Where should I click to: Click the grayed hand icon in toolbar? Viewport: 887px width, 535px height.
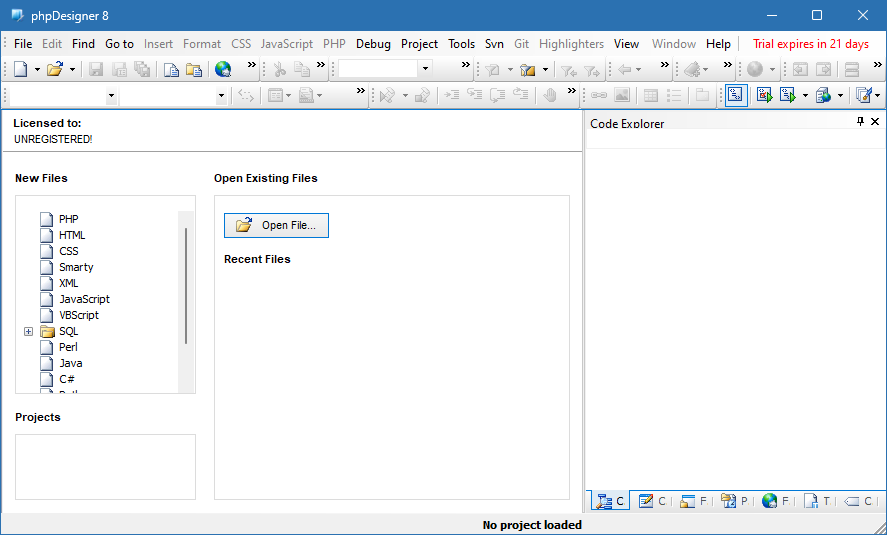(550, 96)
